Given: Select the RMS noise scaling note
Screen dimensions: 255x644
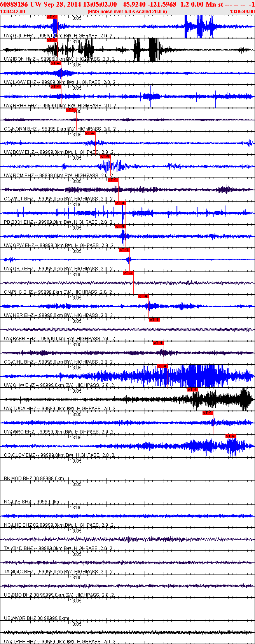Looking at the screenshot, I should pyautogui.click(x=127, y=12).
